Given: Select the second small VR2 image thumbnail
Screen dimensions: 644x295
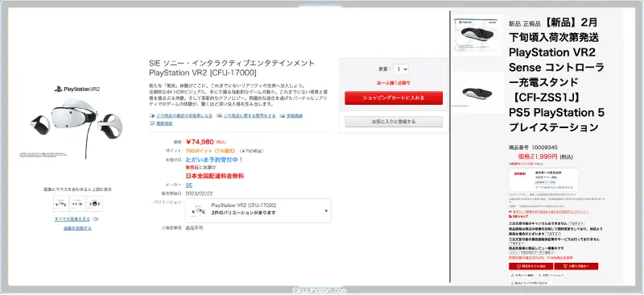Looking at the screenshot, I should tap(77, 204).
